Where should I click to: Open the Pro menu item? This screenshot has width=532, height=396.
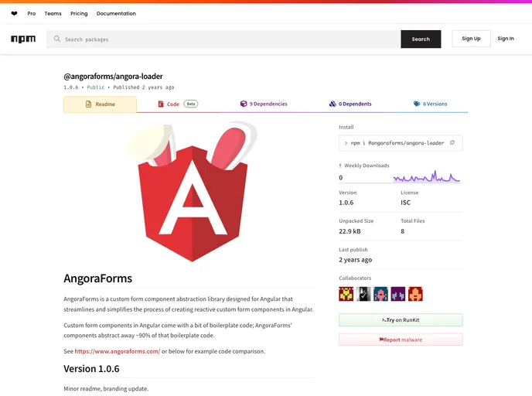[32, 14]
